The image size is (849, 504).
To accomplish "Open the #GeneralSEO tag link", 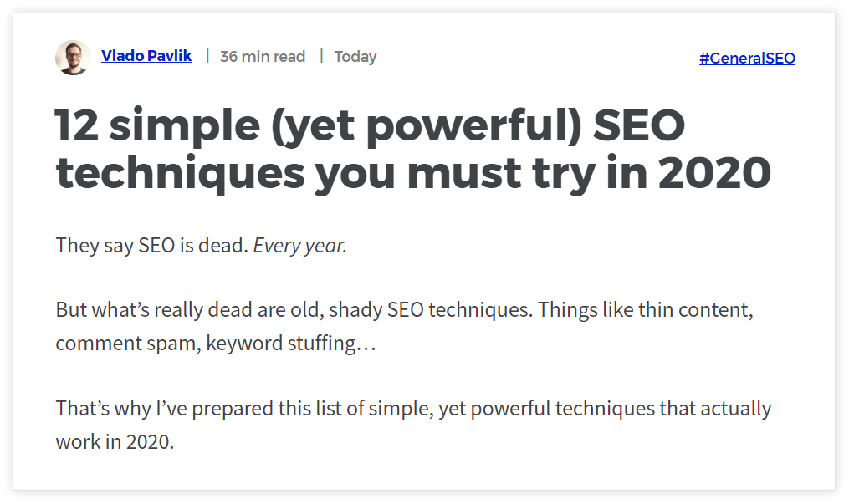I will (747, 58).
